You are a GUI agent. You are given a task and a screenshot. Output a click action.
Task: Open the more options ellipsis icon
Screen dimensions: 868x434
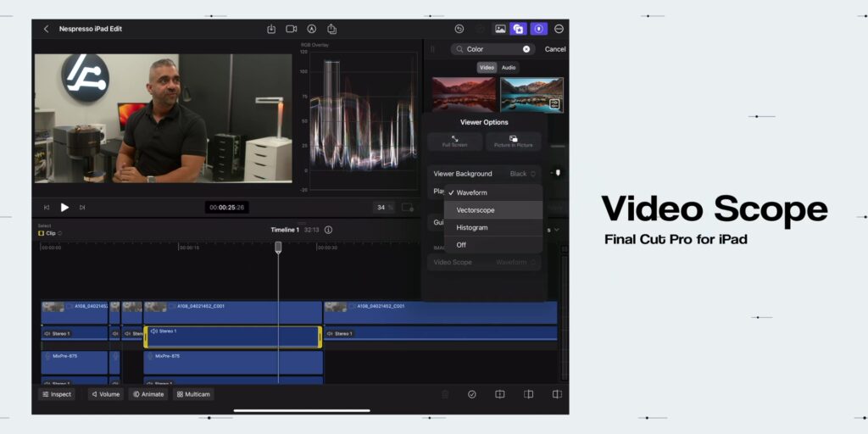click(559, 29)
